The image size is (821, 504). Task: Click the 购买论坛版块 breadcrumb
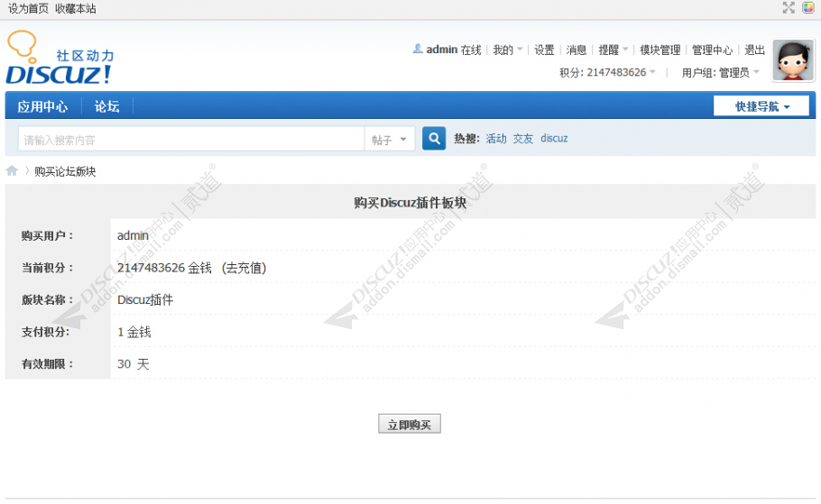[x=65, y=171]
